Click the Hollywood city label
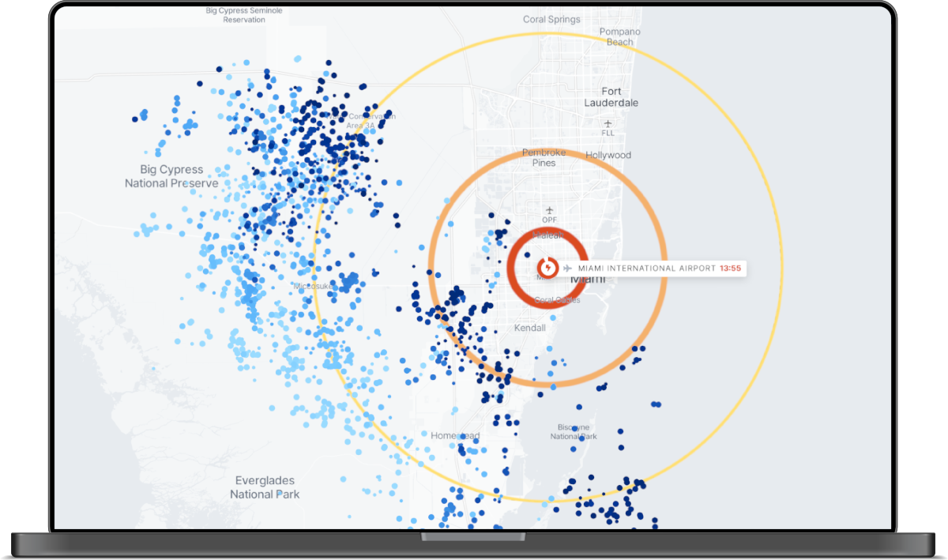 pos(608,155)
